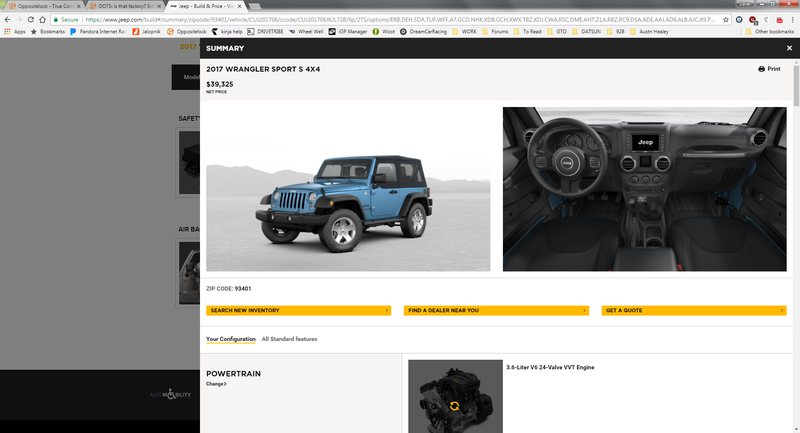This screenshot has width=800, height=433.
Task: Click the Get a Quote button
Action: [694, 310]
